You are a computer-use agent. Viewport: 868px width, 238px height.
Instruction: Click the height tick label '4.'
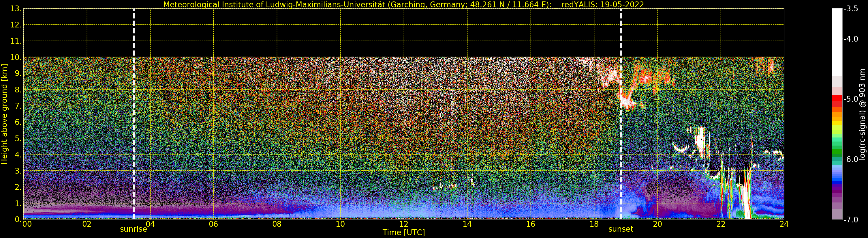[x=18, y=155]
